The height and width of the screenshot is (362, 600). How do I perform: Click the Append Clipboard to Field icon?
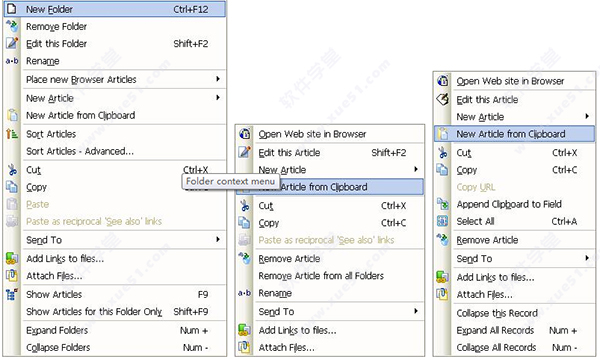443,204
